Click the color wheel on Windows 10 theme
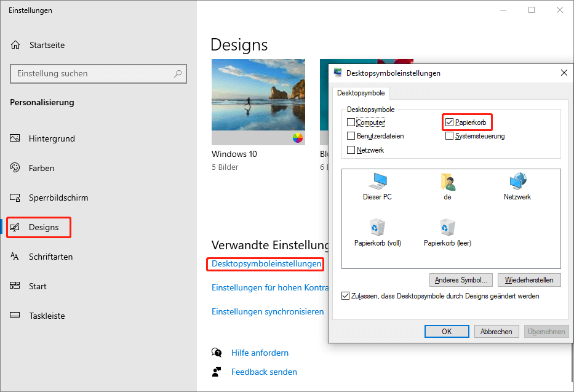 coord(298,138)
